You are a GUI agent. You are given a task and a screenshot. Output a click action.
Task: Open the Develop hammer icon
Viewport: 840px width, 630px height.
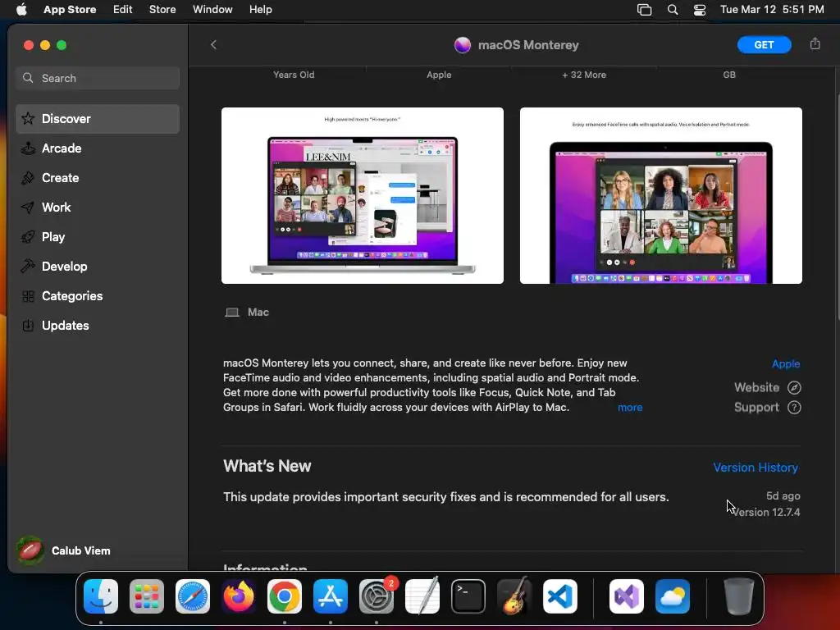pos(28,267)
